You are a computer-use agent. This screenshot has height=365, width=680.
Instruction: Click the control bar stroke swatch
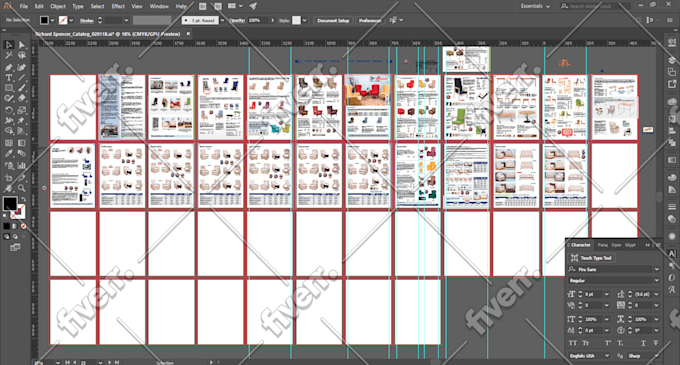(x=63, y=20)
